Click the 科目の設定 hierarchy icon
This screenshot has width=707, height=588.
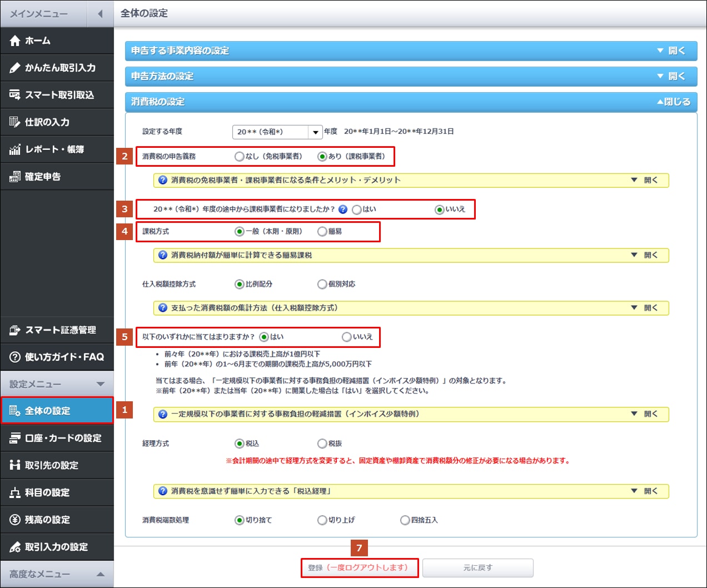tap(15, 492)
